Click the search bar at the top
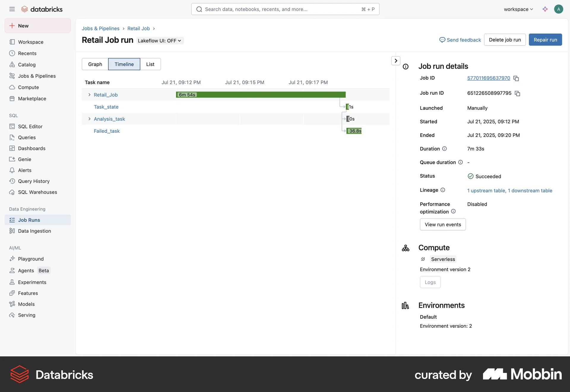 tap(285, 9)
